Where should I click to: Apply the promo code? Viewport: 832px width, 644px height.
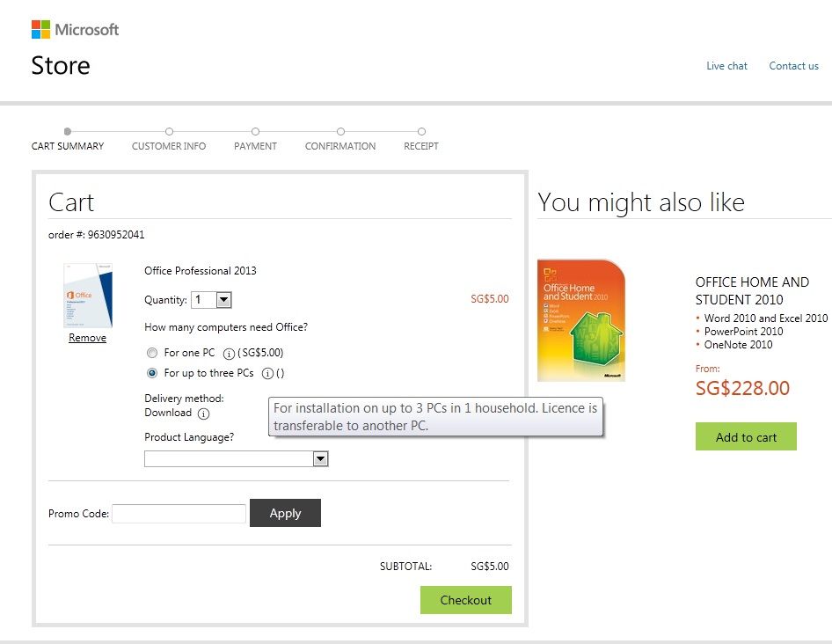click(x=285, y=513)
